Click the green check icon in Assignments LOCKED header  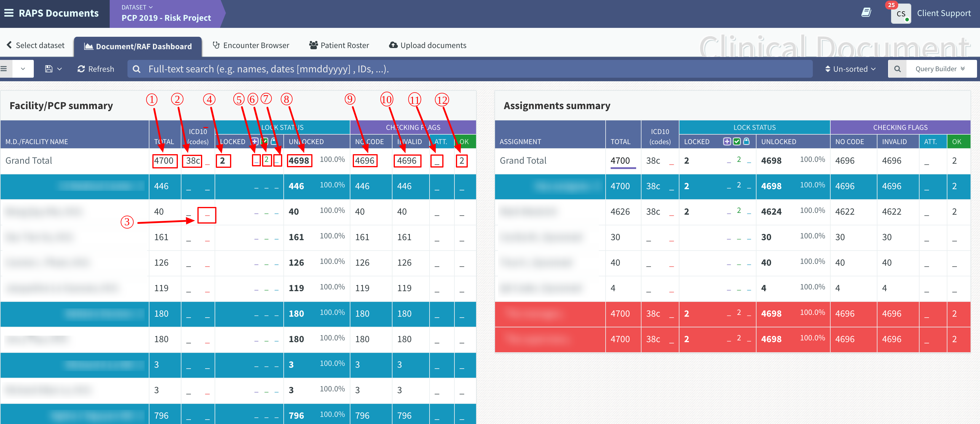[x=737, y=142]
